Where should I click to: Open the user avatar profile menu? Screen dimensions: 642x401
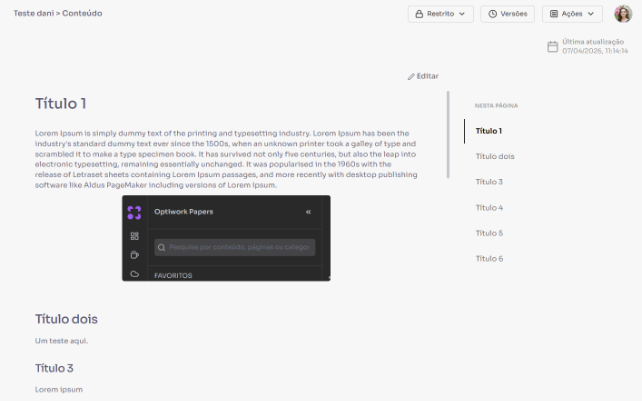623,14
